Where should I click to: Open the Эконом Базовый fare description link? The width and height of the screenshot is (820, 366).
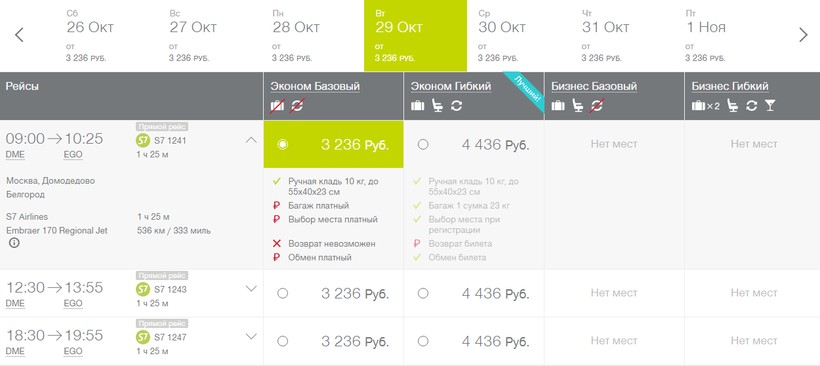tap(315, 86)
